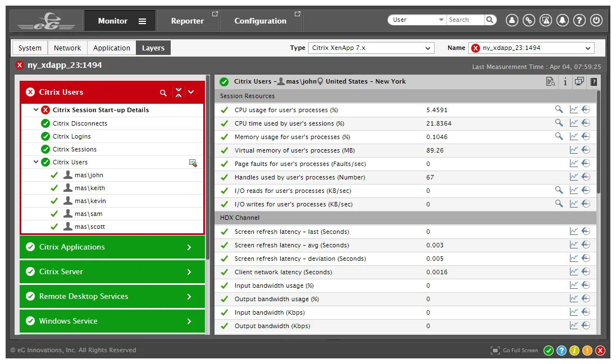Open detailed diagnosis for CPU usage row

coord(559,109)
